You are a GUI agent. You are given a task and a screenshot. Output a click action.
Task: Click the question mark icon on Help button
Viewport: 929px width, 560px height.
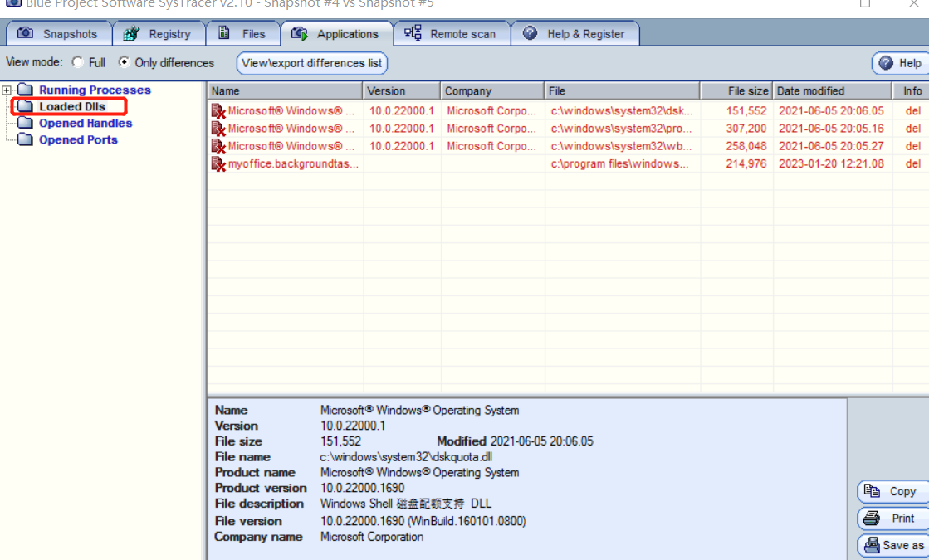tap(886, 63)
